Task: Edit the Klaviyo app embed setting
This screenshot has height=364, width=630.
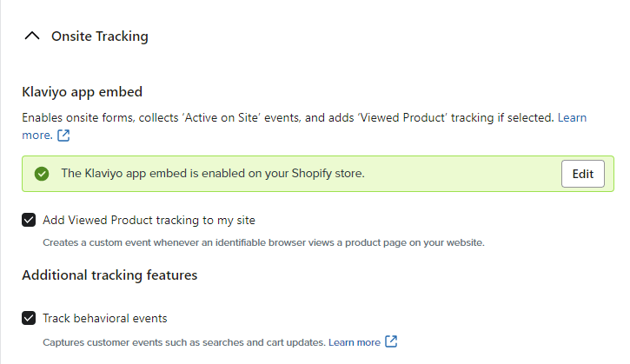Action: pyautogui.click(x=582, y=174)
